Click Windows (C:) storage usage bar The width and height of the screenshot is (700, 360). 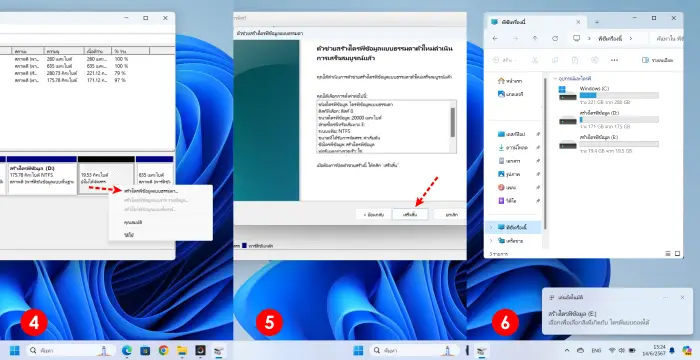[619, 96]
